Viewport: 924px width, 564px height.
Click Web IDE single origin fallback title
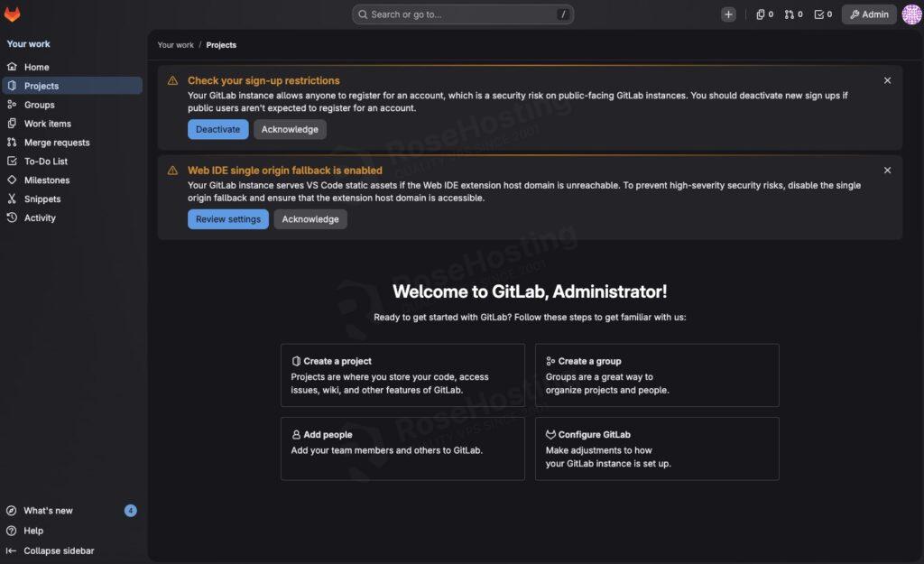(x=284, y=171)
